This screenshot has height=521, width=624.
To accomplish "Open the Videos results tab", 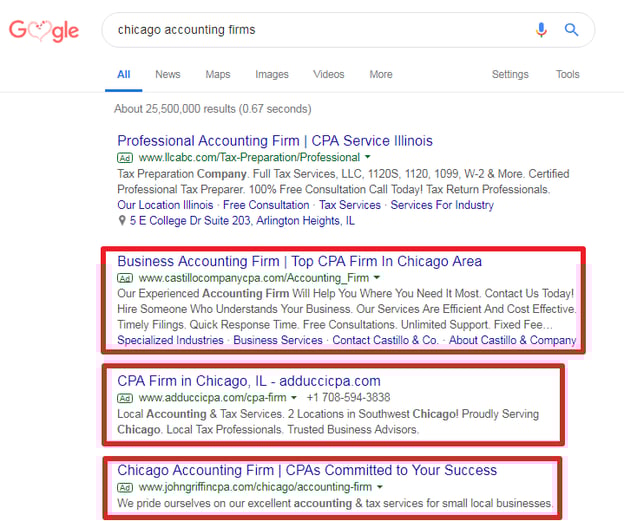I will [x=328, y=74].
